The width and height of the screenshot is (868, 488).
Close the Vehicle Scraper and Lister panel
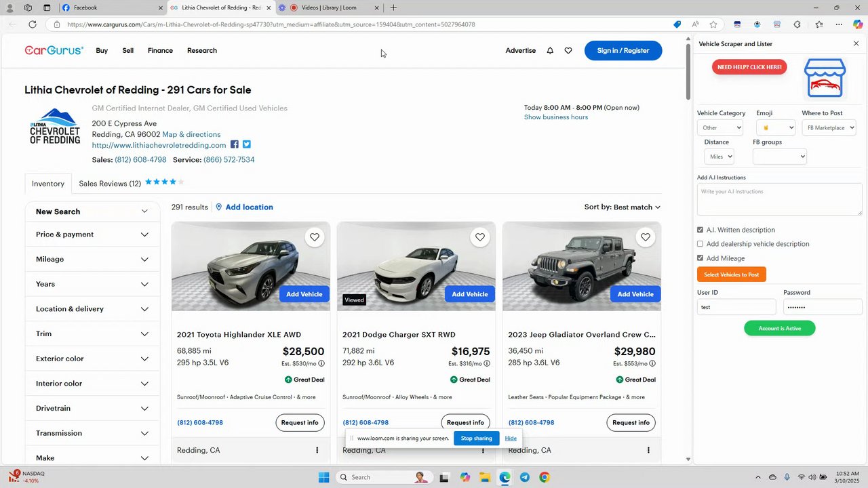tap(856, 43)
